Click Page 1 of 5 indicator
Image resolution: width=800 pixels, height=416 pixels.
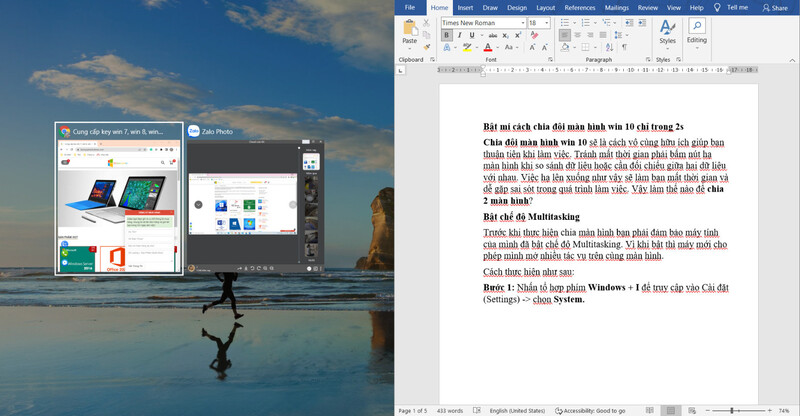pos(412,410)
